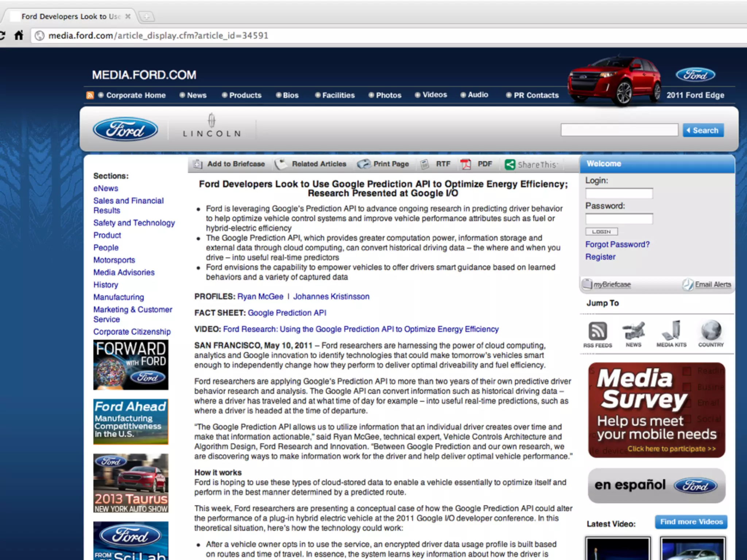This screenshot has width=747, height=560.
Task: Open the Motorsports section link
Action: coord(114,260)
